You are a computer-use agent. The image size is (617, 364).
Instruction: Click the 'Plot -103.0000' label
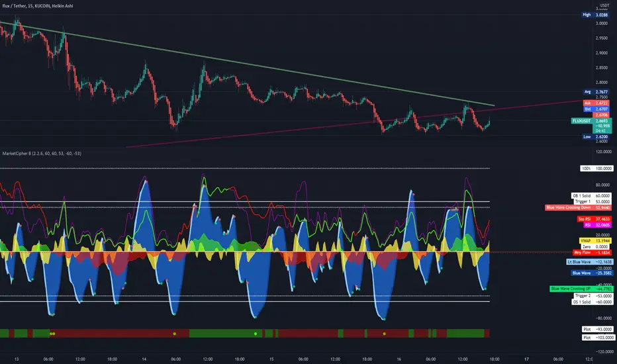coord(598,338)
